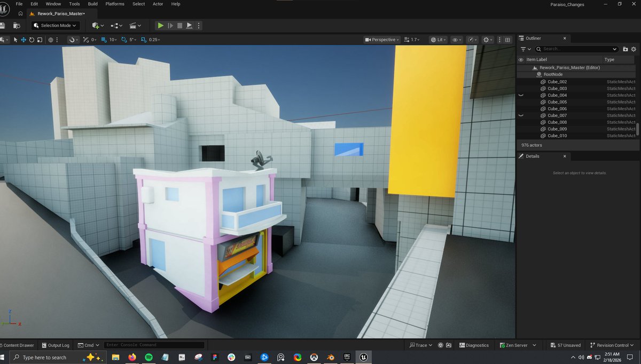
Task: Click the Outliner search field
Action: pyautogui.click(x=577, y=49)
